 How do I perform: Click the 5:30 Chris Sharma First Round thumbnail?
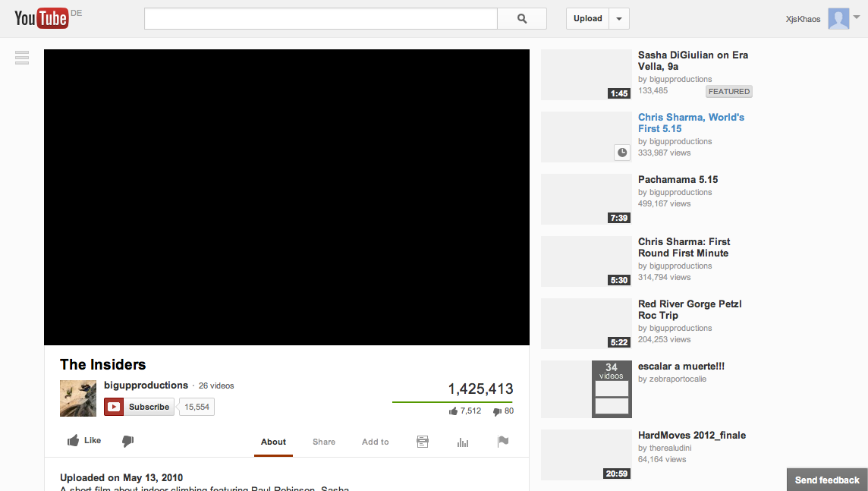tap(587, 261)
